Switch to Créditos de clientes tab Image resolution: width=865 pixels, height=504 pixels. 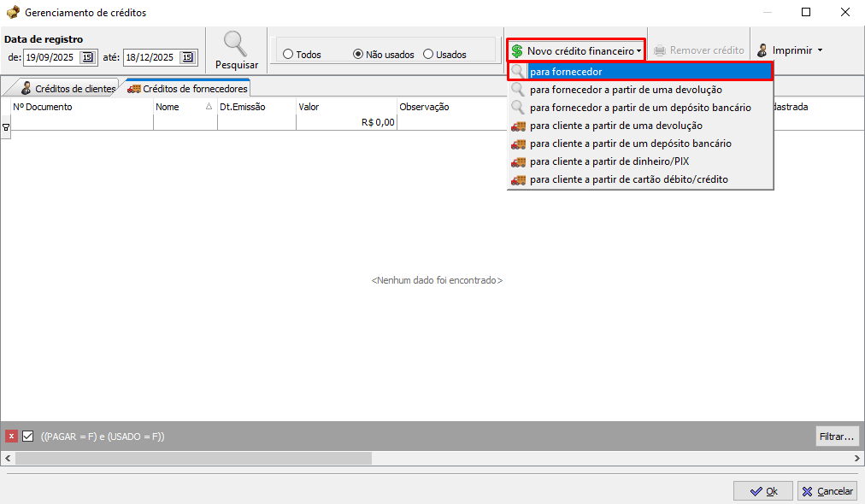click(x=68, y=88)
